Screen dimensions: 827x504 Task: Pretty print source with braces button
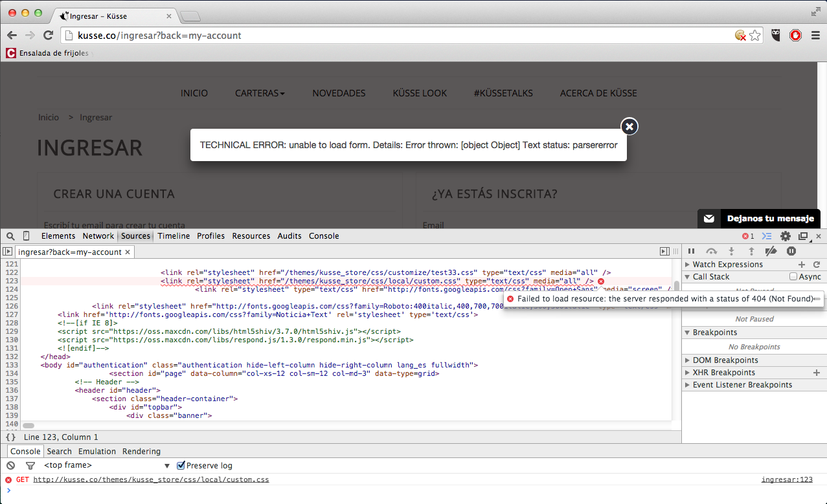pos(10,437)
